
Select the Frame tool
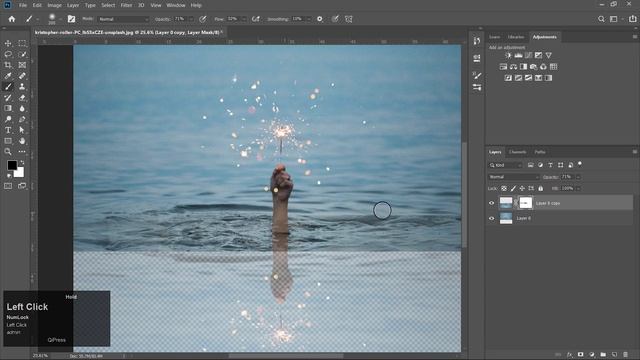pos(22,65)
